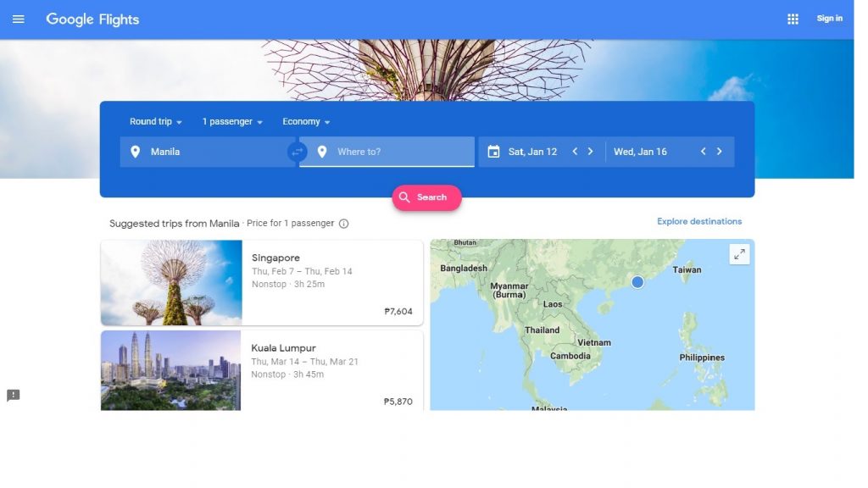868x488 pixels.
Task: Move departure date one day earlier
Action: tap(575, 151)
